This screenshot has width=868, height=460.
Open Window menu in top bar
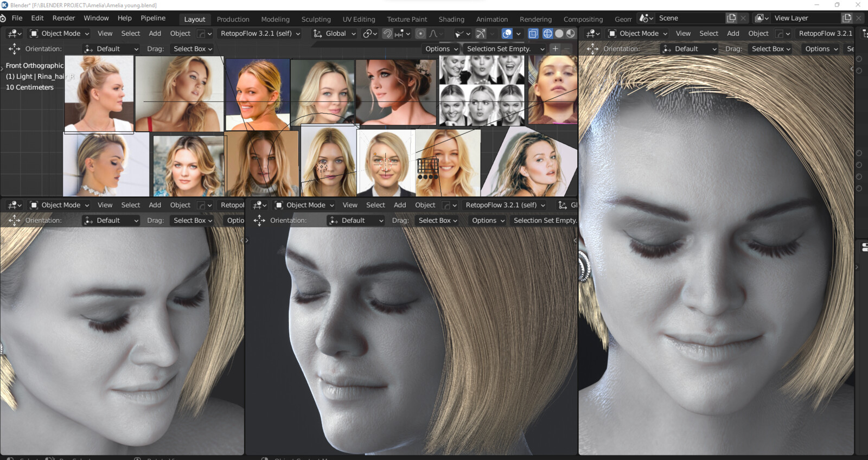(96, 18)
